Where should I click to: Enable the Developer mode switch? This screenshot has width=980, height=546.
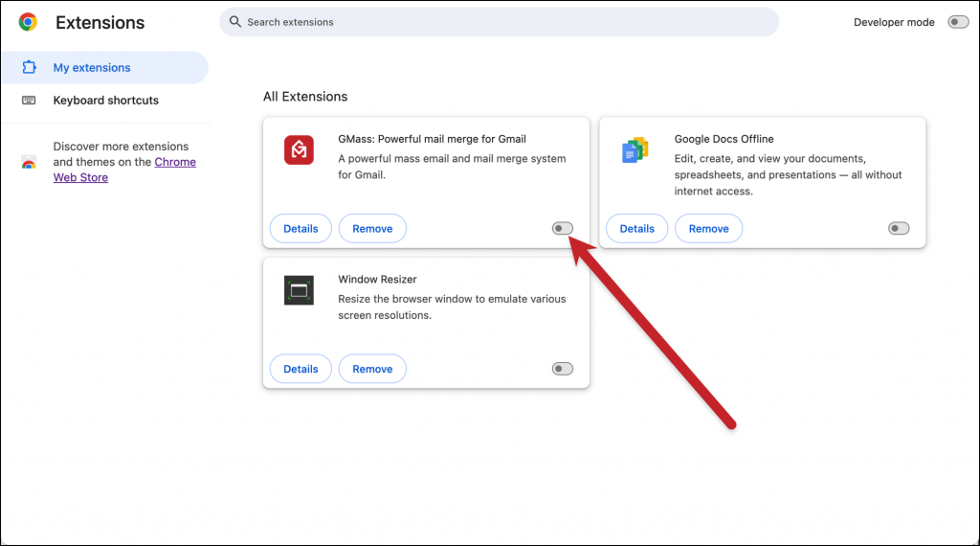coord(958,22)
